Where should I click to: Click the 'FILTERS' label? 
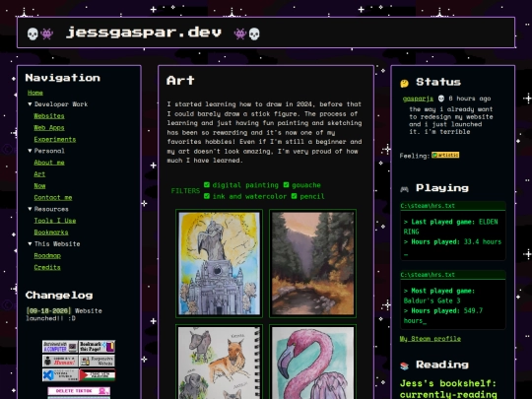pos(185,191)
